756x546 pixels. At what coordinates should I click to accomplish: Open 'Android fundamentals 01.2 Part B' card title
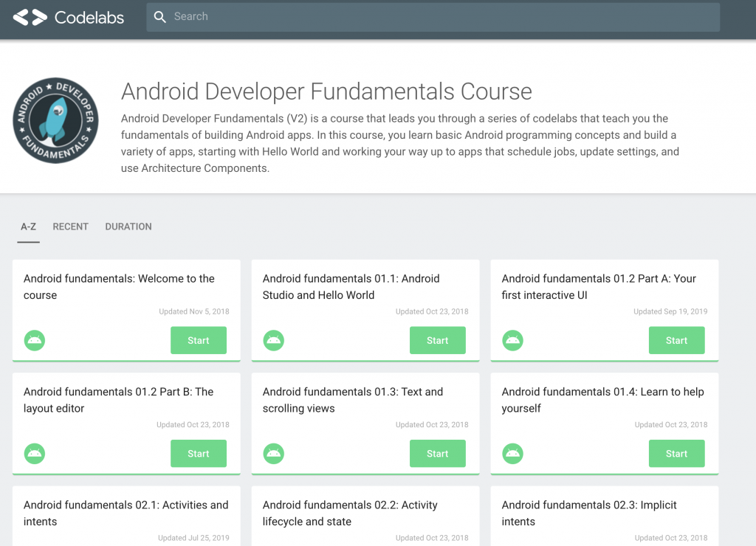pyautogui.click(x=119, y=400)
